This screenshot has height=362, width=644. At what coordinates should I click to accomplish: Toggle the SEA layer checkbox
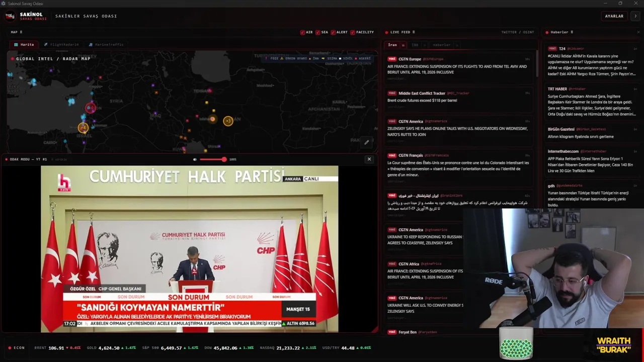[x=317, y=32]
